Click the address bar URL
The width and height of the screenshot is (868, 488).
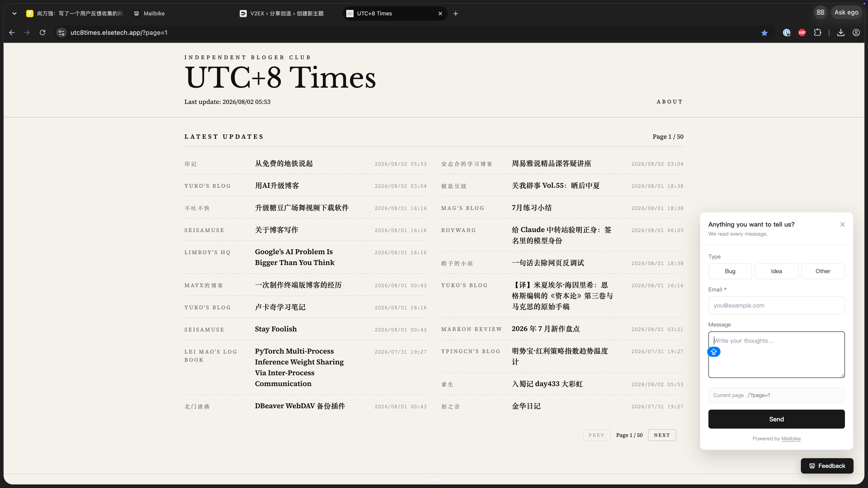[119, 33]
